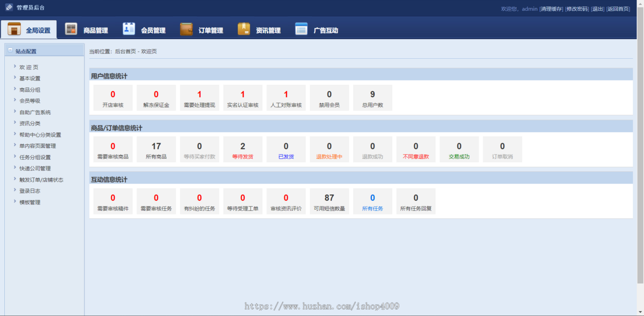
Task: Click the 需要处理提现 stat card
Action: (200, 98)
